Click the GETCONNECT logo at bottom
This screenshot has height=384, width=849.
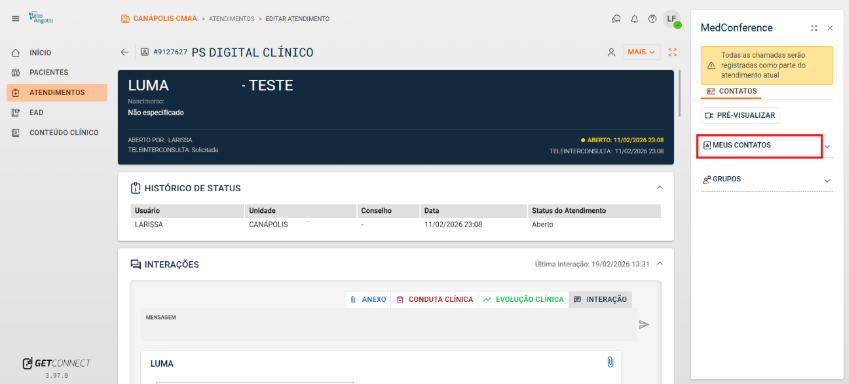click(56, 363)
